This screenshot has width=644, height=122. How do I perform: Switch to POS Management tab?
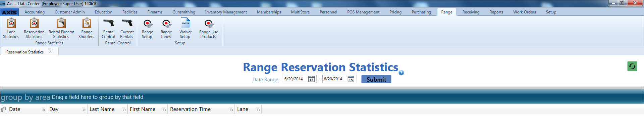(x=363, y=12)
